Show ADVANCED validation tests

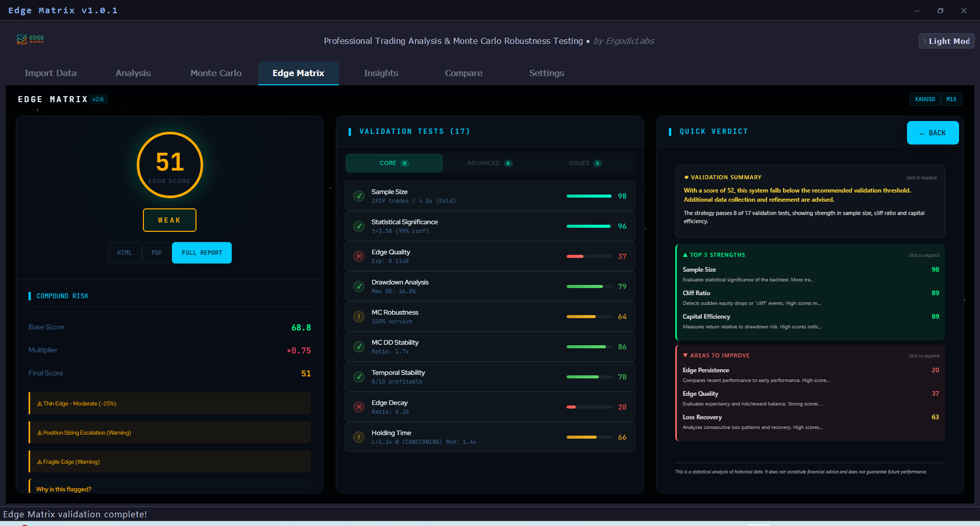[x=489, y=163]
